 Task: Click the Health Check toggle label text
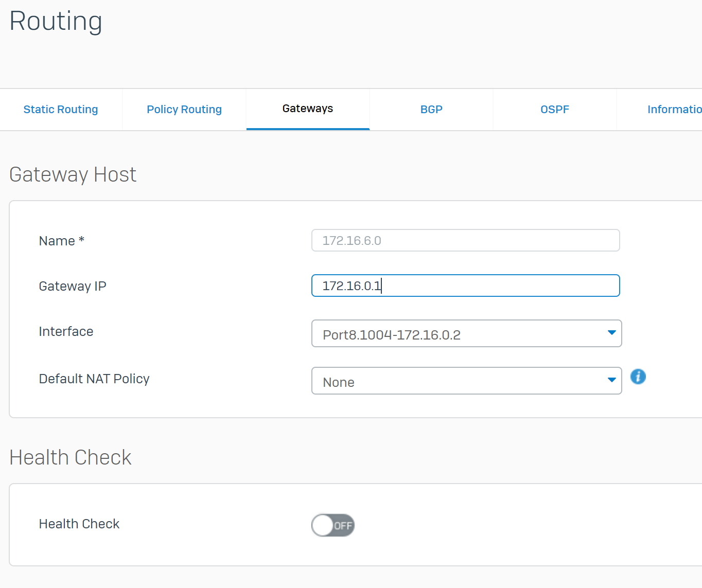click(79, 524)
